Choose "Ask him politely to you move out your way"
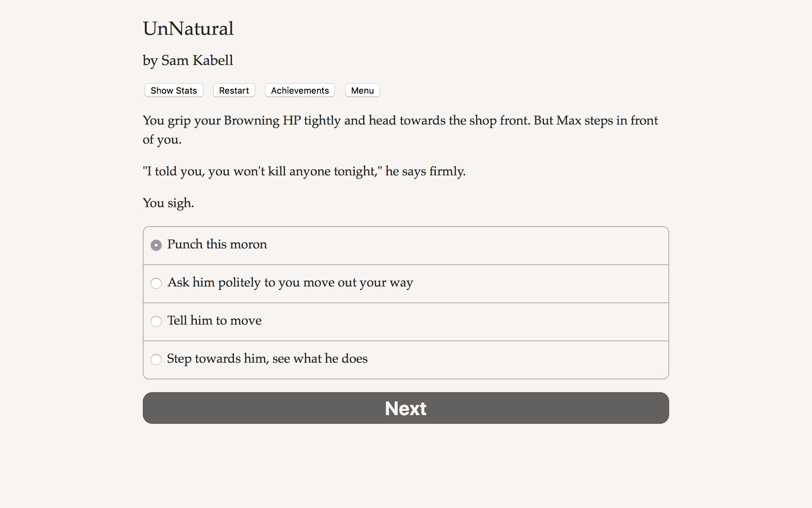Viewport: 812px width, 508px height. pos(156,283)
